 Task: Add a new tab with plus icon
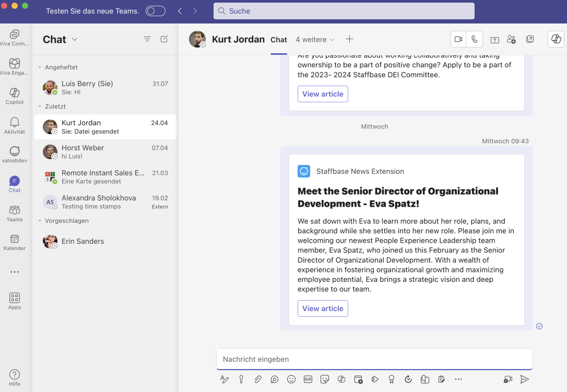tap(349, 39)
